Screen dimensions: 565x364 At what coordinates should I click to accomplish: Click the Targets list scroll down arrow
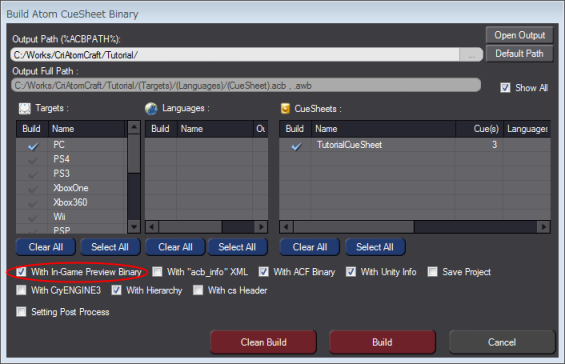coord(134,227)
